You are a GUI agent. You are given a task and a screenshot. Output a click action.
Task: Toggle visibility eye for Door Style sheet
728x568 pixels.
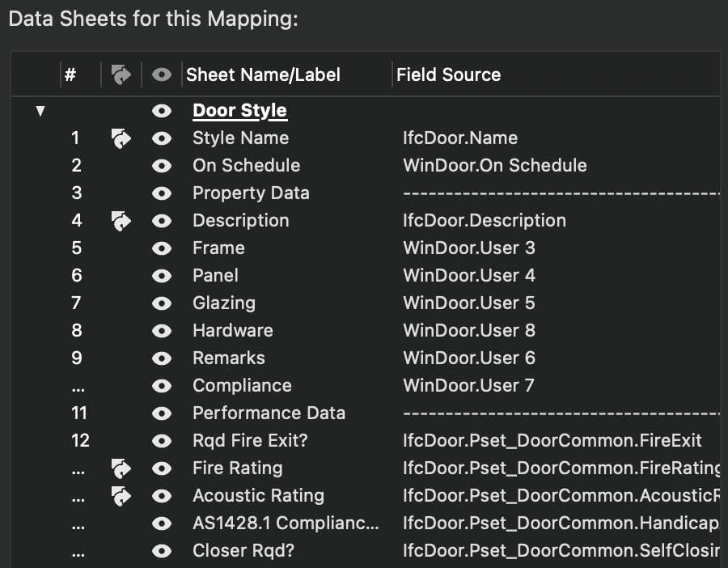tap(162, 111)
